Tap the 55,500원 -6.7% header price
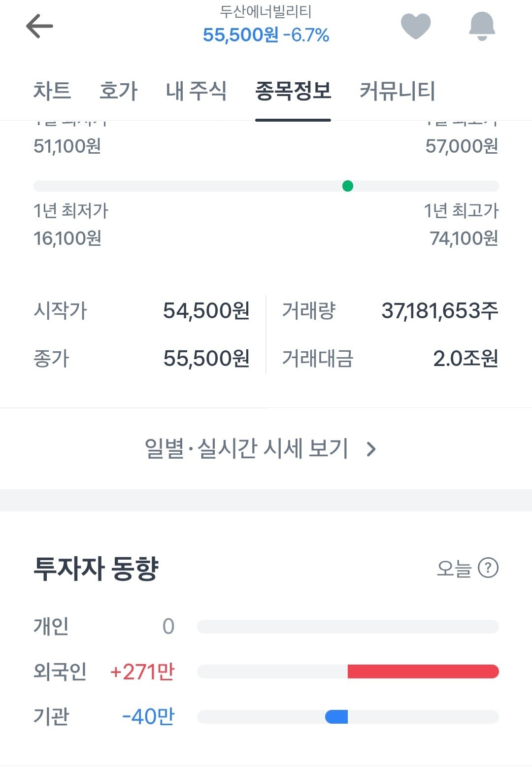The image size is (532, 775). pos(266,35)
